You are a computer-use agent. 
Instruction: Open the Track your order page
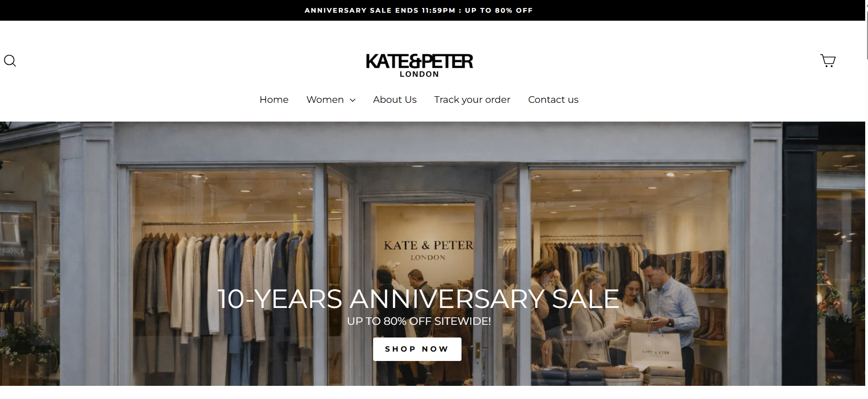pyautogui.click(x=472, y=100)
